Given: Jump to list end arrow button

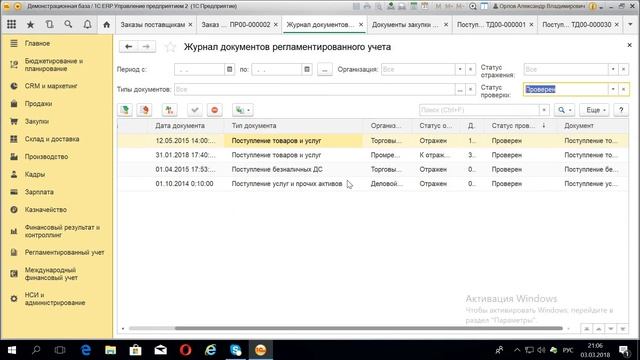Looking at the screenshot, I should tap(623, 329).
